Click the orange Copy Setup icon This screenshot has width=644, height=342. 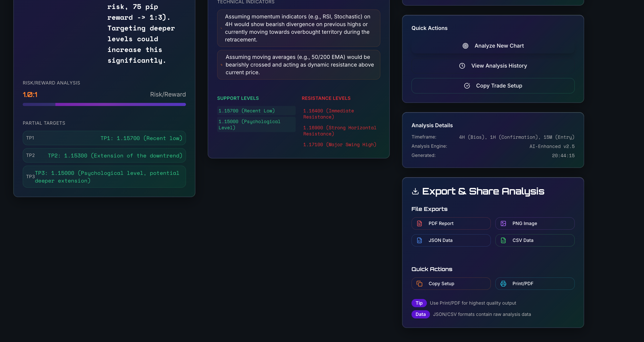419,284
